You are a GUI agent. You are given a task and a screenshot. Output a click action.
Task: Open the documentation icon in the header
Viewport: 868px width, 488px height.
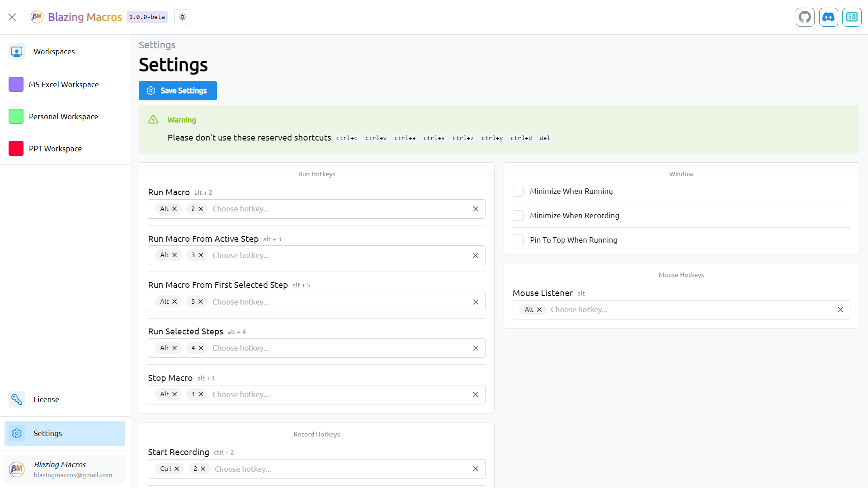click(x=852, y=17)
